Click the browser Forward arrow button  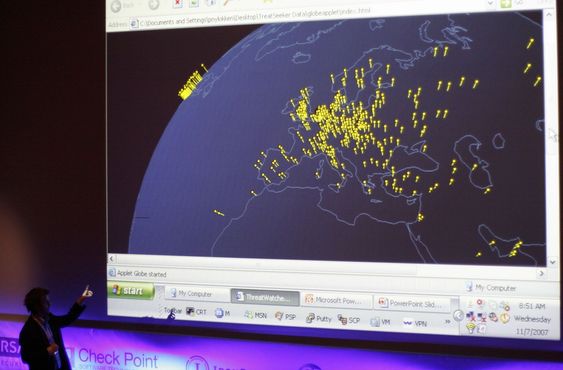(x=154, y=5)
